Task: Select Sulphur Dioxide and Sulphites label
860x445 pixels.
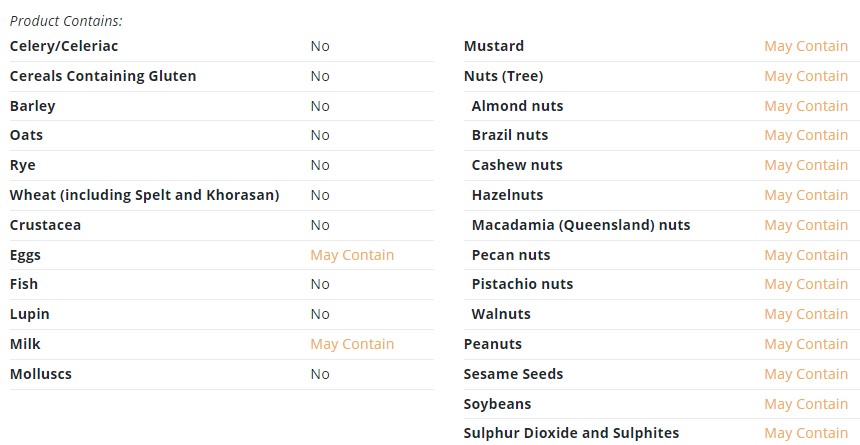Action: [x=572, y=433]
